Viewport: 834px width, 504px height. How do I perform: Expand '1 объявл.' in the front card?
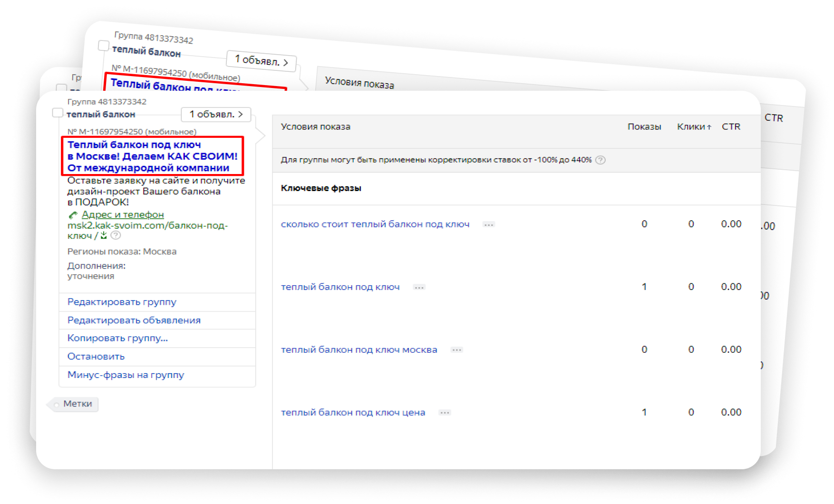point(216,115)
